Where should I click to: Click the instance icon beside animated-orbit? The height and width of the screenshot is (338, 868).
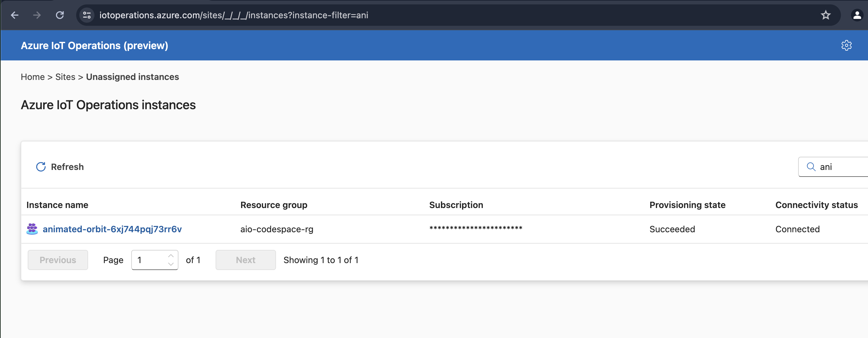32,229
